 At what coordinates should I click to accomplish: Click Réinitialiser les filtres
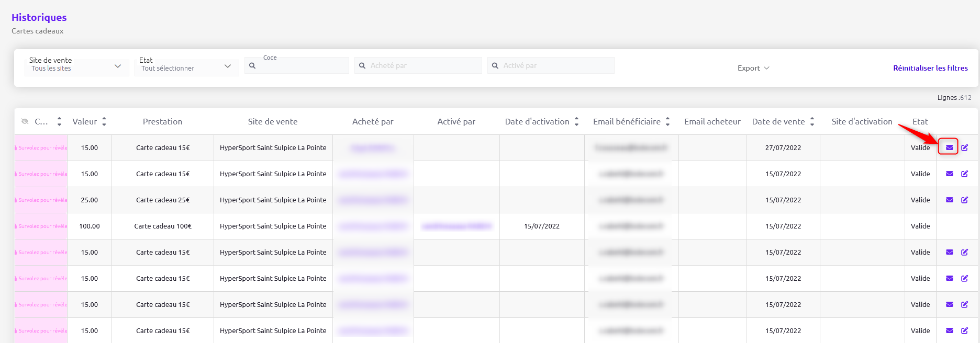pyautogui.click(x=930, y=68)
